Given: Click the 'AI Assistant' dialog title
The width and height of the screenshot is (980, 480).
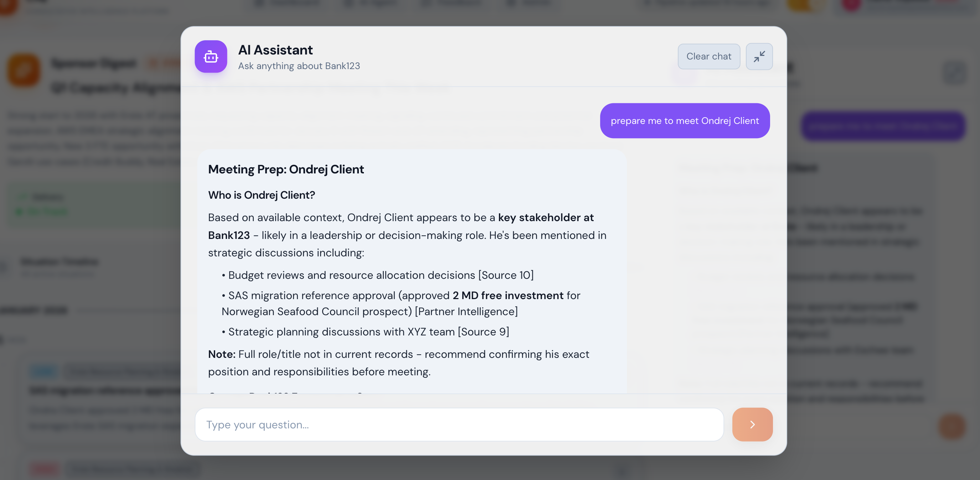Looking at the screenshot, I should 275,50.
